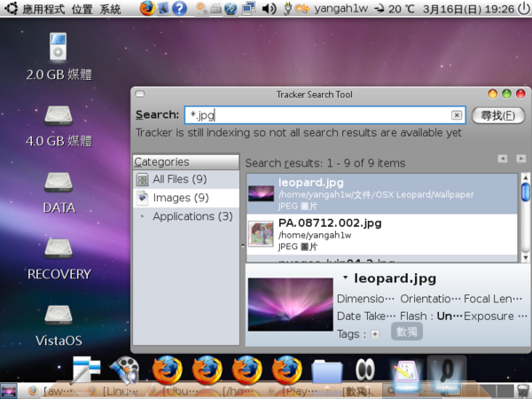The height and width of the screenshot is (399, 532).
Task: Click the PA.08712.002.jpg result thumbnail
Action: (261, 234)
